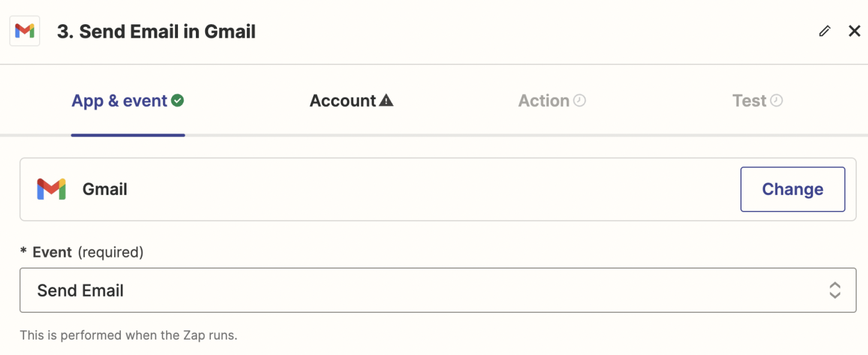Close the Send Email step panel
868x355 pixels.
click(854, 31)
